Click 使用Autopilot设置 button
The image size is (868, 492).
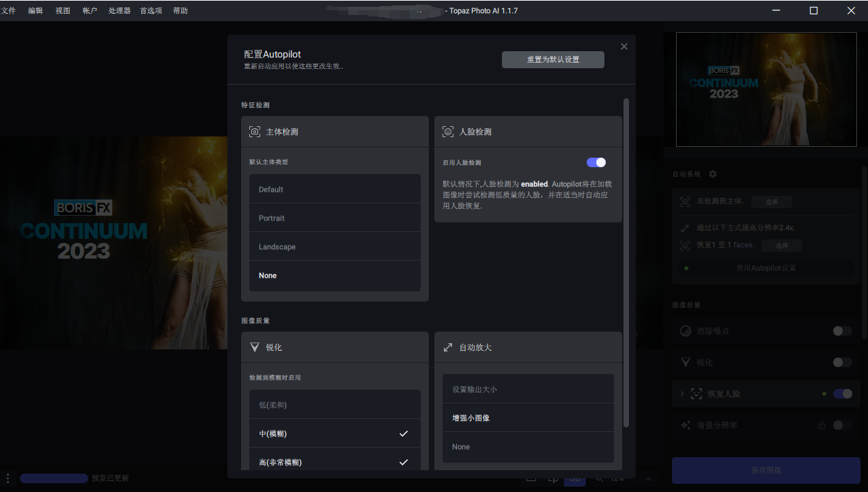click(766, 268)
